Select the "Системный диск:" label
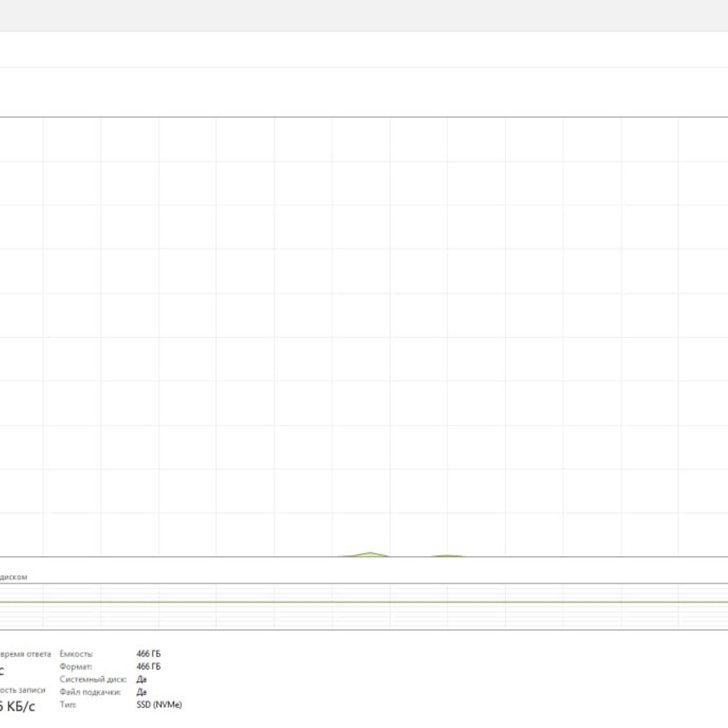The height and width of the screenshot is (728, 728). pyautogui.click(x=93, y=679)
